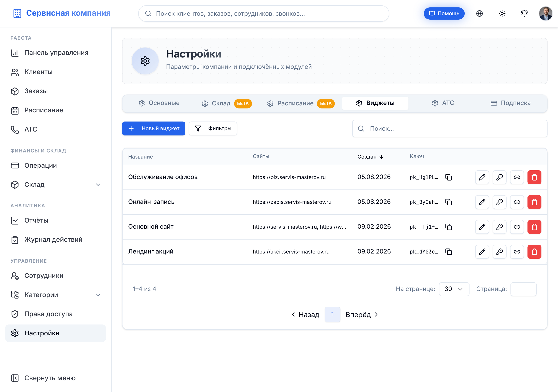Image resolution: width=558 pixels, height=392 pixels.
Task: Sort by the Создан column header
Action: pyautogui.click(x=370, y=157)
